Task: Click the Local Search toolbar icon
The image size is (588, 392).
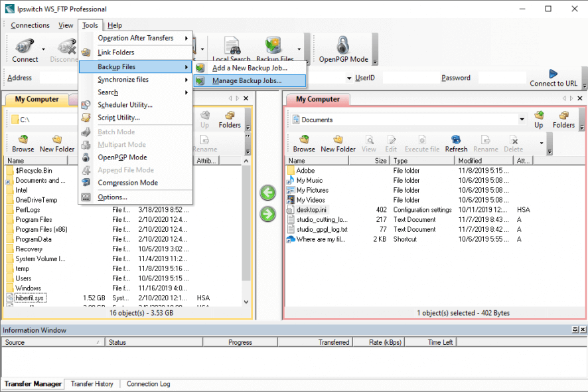Action: coord(232,45)
